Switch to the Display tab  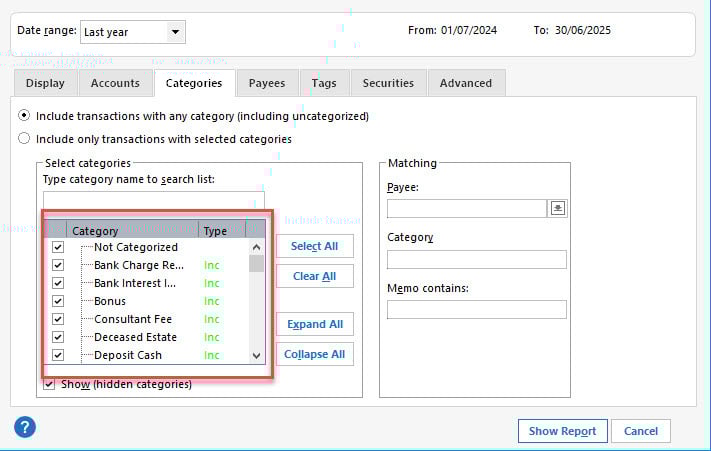pos(45,83)
